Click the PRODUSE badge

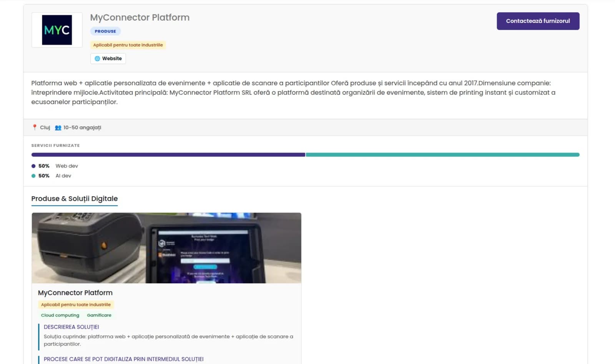(105, 31)
